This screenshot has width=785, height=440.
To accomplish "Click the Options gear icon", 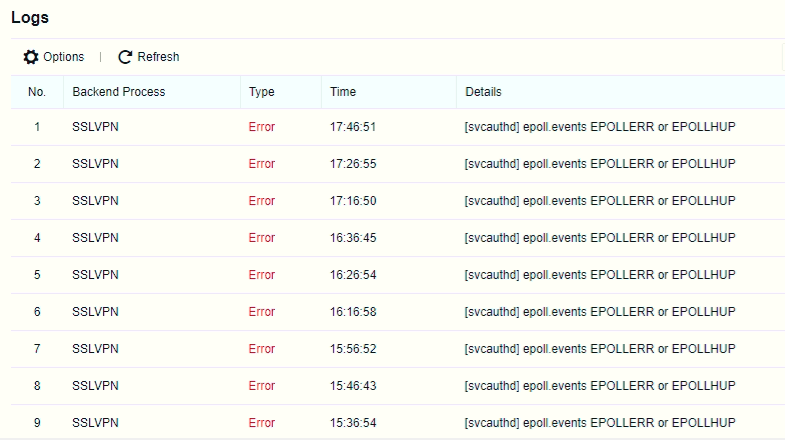I will (x=31, y=57).
